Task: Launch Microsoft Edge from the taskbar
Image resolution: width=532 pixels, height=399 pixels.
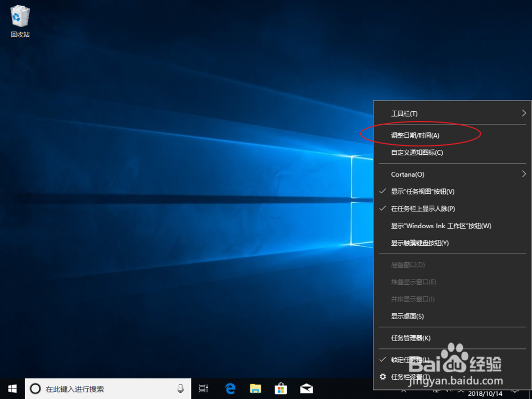Action: (230, 388)
